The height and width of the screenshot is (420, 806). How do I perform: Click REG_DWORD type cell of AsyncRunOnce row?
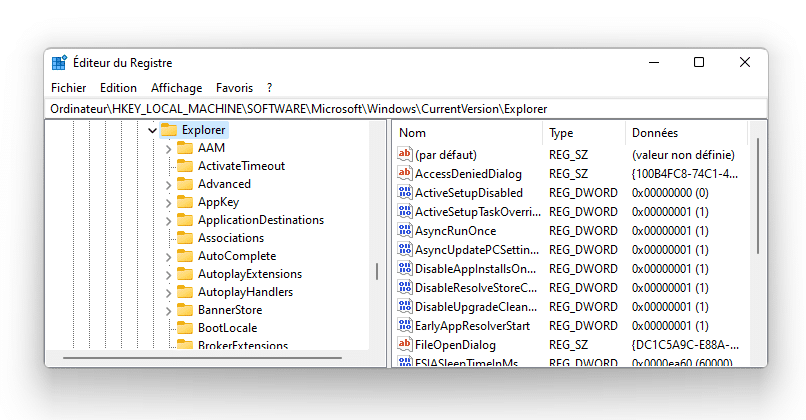(x=583, y=231)
